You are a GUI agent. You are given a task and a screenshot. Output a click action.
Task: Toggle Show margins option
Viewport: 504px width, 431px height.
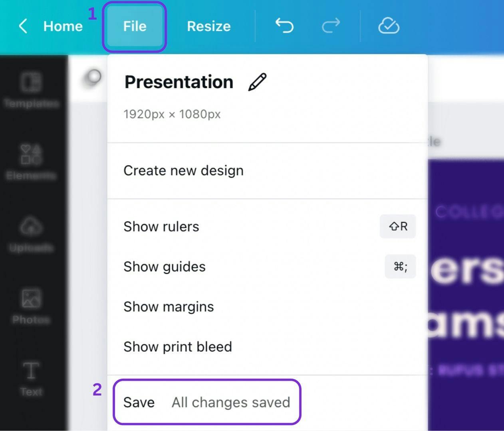click(x=169, y=307)
